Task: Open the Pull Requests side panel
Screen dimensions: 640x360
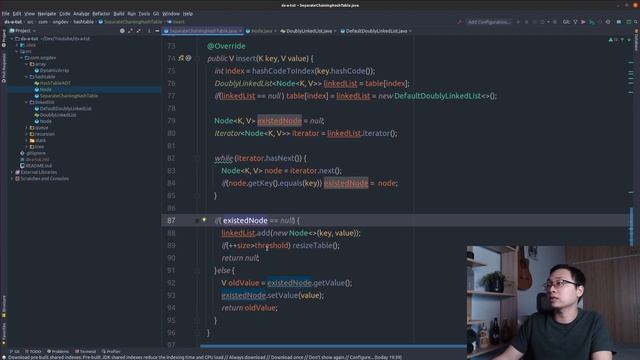Action: pyautogui.click(x=4, y=69)
